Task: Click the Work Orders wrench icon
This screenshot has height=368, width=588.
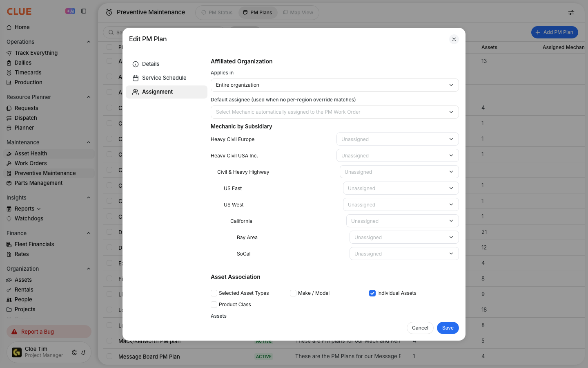Action: pyautogui.click(x=9, y=164)
